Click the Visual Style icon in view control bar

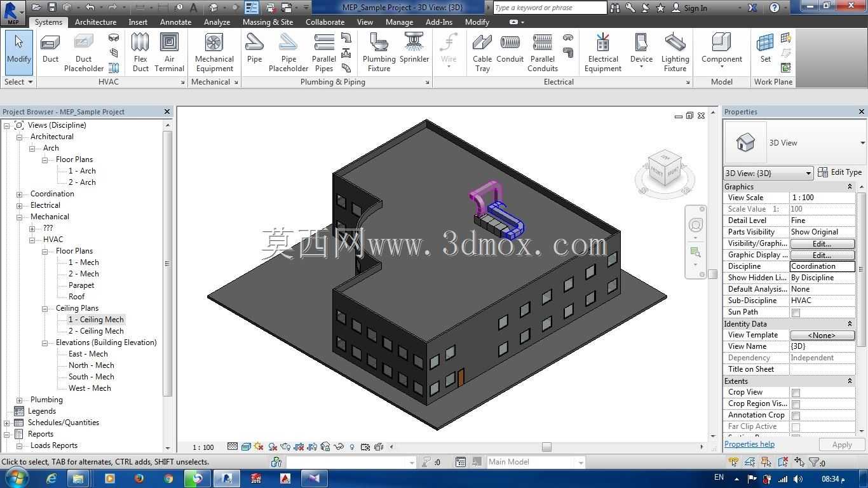click(x=245, y=447)
